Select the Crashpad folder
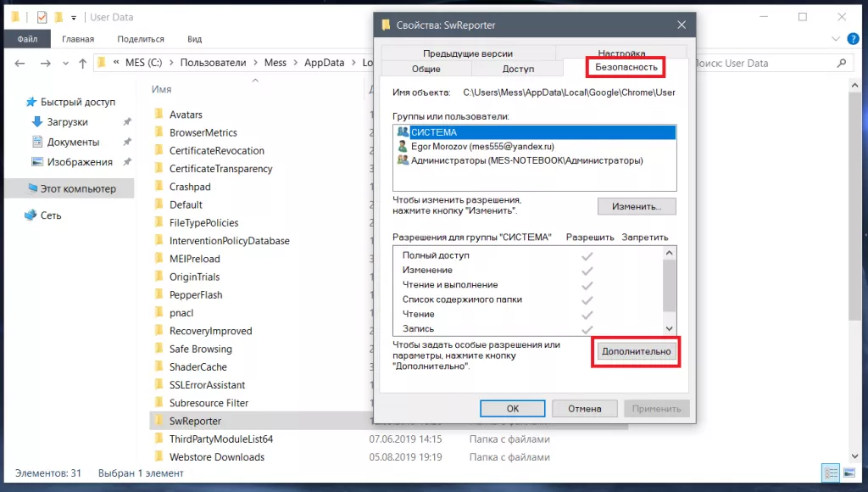 (189, 187)
